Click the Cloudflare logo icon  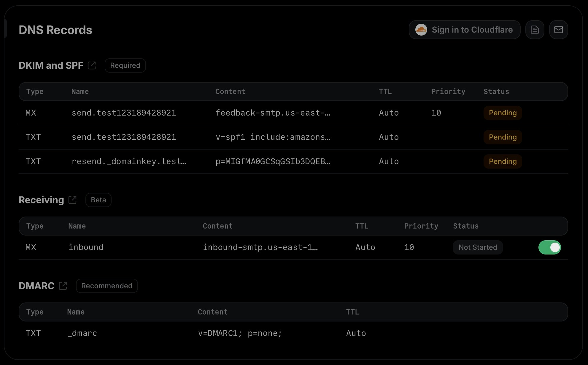click(421, 30)
